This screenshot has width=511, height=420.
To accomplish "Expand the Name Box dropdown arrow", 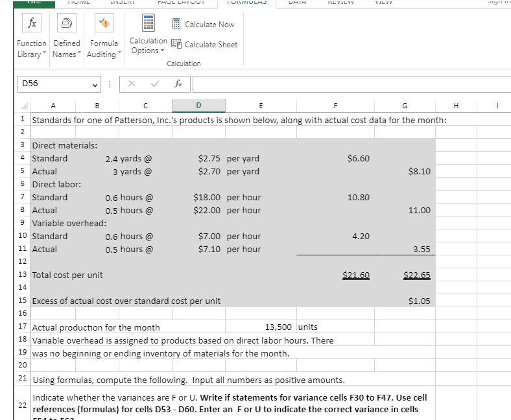I will click(x=95, y=85).
